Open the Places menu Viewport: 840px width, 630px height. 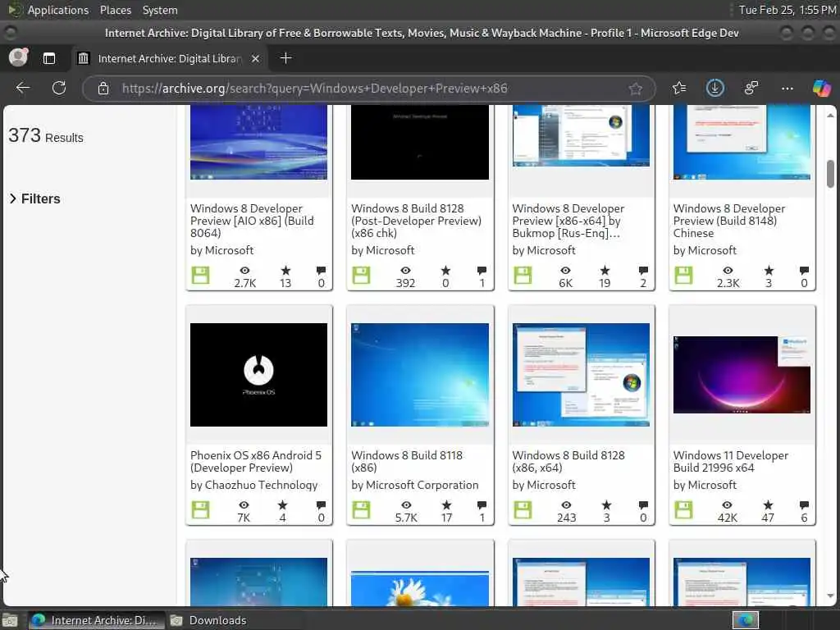(x=115, y=10)
